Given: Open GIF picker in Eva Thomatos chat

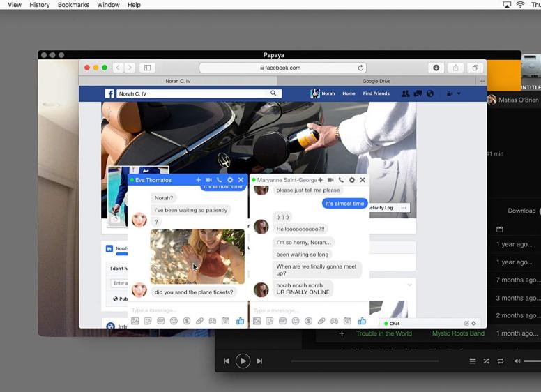Looking at the screenshot, I should (x=161, y=321).
